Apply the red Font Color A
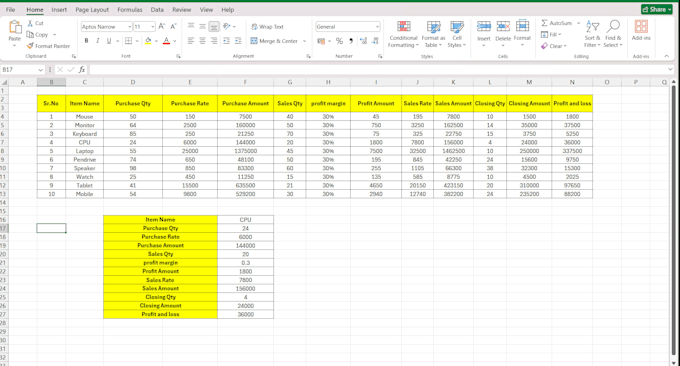The image size is (680, 366). 166,41
